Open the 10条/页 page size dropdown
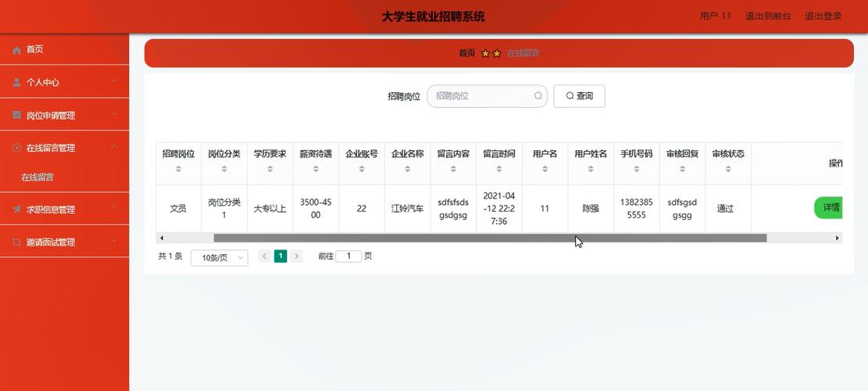This screenshot has height=391, width=868. pyautogui.click(x=220, y=257)
